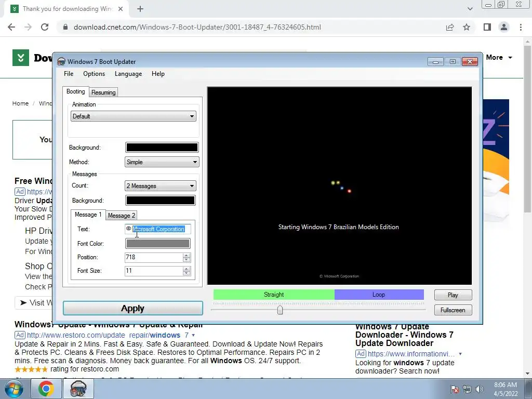Pick the main Background color swatch
This screenshot has height=399, width=532.
[162, 147]
